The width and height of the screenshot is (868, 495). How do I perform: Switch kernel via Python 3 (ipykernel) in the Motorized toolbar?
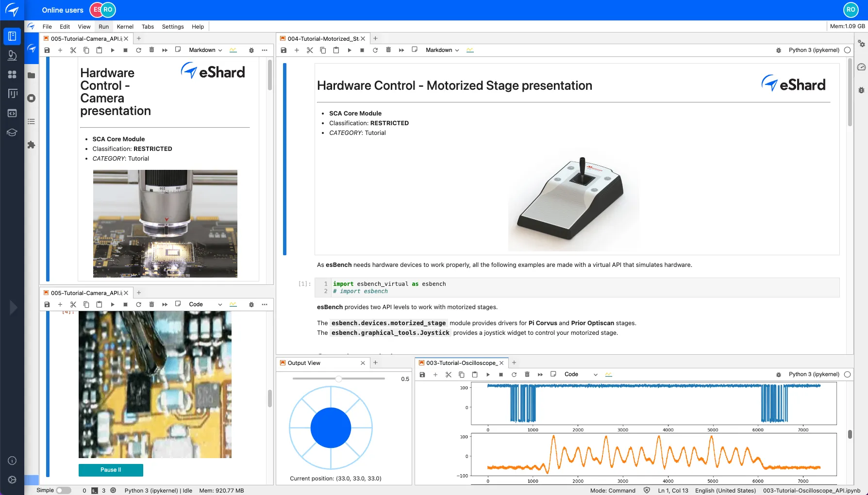click(x=814, y=50)
